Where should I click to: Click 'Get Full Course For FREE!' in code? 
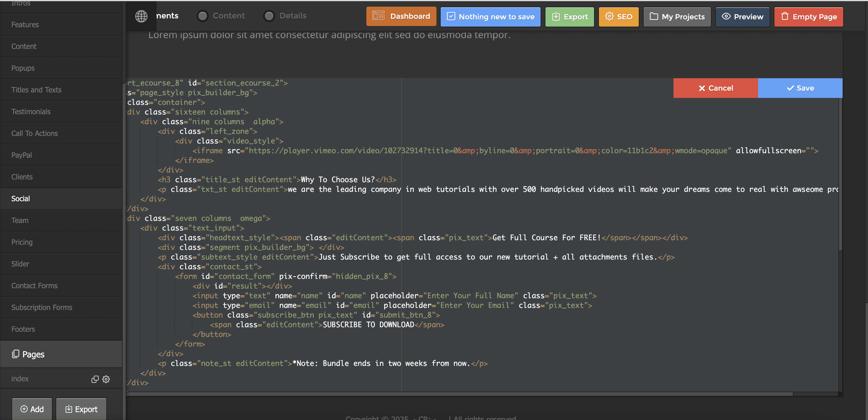point(547,237)
